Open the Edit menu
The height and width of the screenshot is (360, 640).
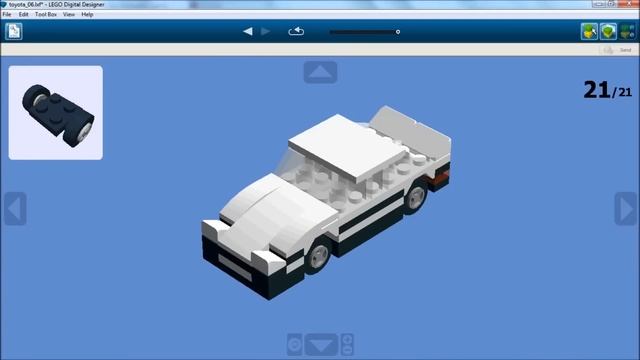pyautogui.click(x=23, y=14)
